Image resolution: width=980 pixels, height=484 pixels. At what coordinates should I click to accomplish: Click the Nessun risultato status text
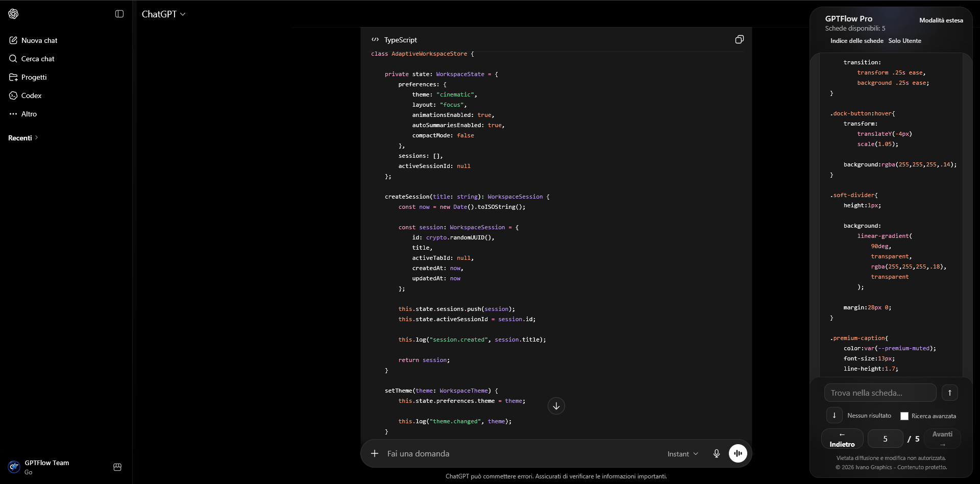[x=869, y=416]
